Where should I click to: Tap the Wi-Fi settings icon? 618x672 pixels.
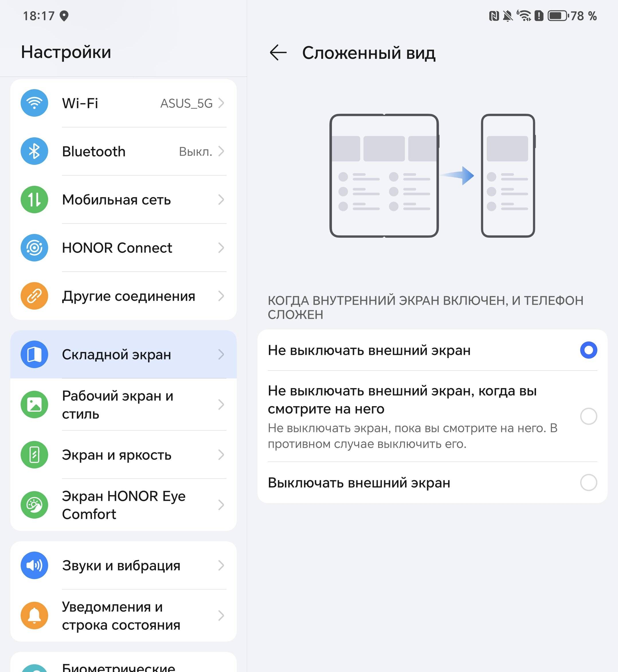tap(34, 103)
